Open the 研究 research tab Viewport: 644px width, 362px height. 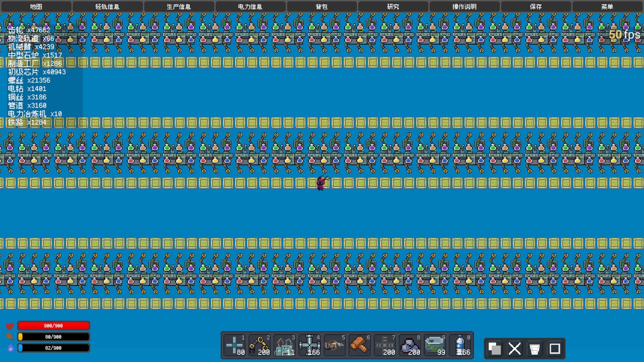pos(393,6)
